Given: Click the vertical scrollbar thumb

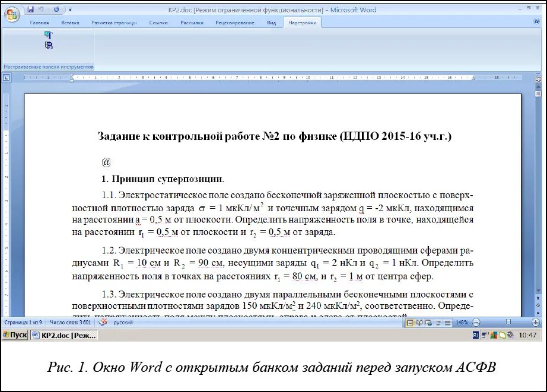Looking at the screenshot, I should [538, 93].
